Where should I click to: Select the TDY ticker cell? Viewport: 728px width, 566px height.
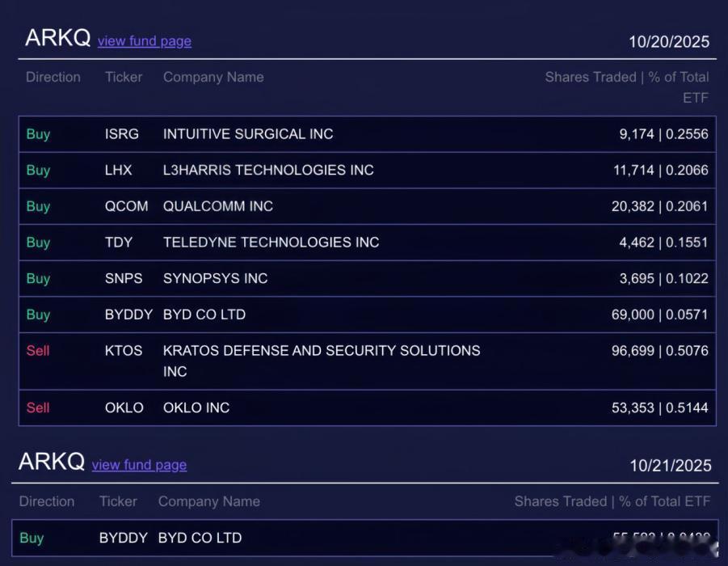coord(119,242)
